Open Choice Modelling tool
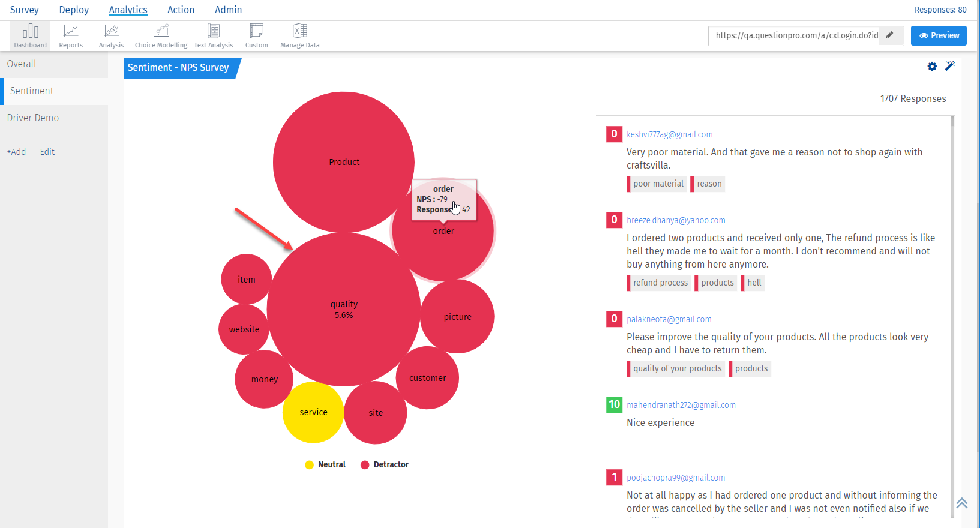Screen dimensions: 980x528 161,36
